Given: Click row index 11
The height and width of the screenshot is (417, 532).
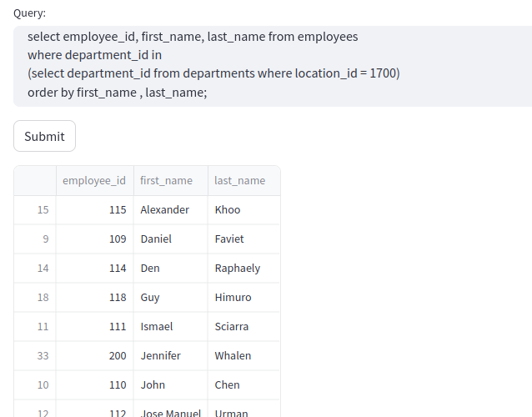Looking at the screenshot, I should (x=35, y=326).
